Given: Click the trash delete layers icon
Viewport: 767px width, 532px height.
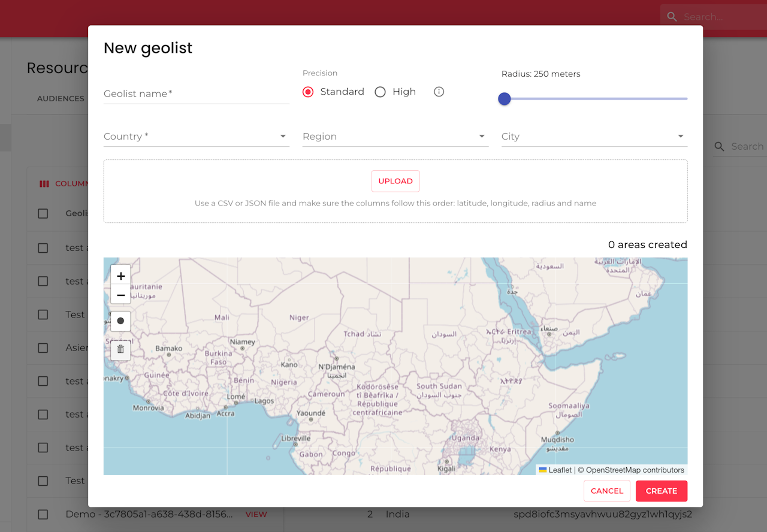Looking at the screenshot, I should (120, 349).
